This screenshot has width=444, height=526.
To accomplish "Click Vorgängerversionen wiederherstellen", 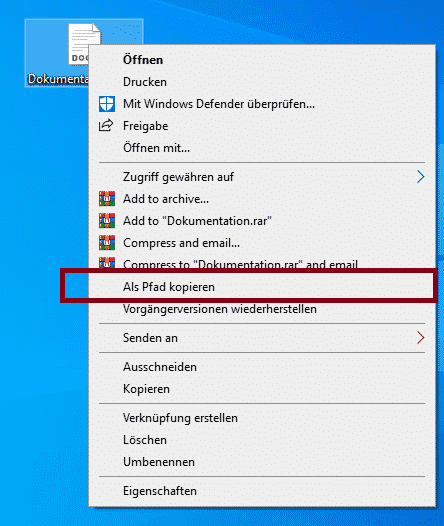I will click(220, 309).
